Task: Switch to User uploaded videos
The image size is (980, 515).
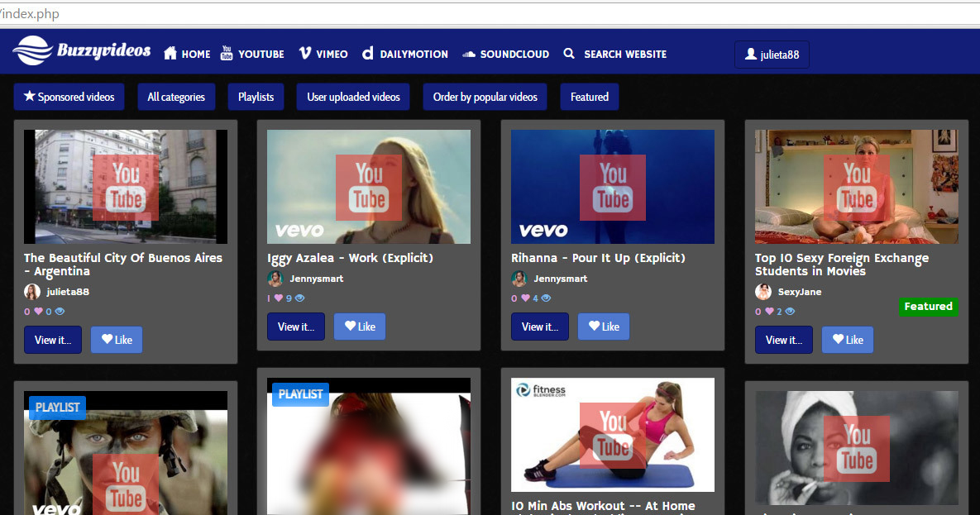Action: (353, 97)
